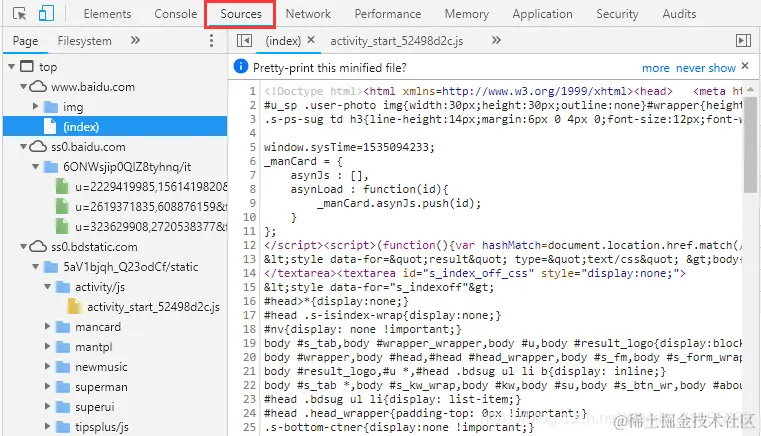Expand the mantpl folder
The image size is (761, 436).
tap(48, 347)
